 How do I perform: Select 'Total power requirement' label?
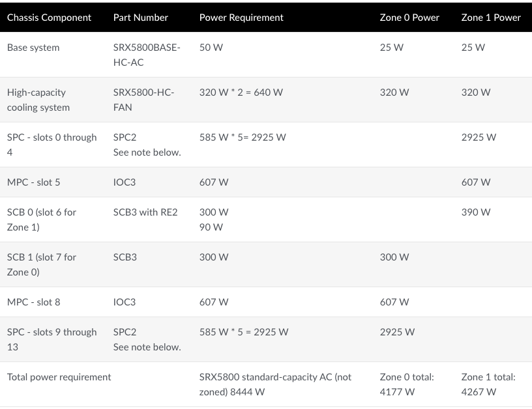(59, 377)
